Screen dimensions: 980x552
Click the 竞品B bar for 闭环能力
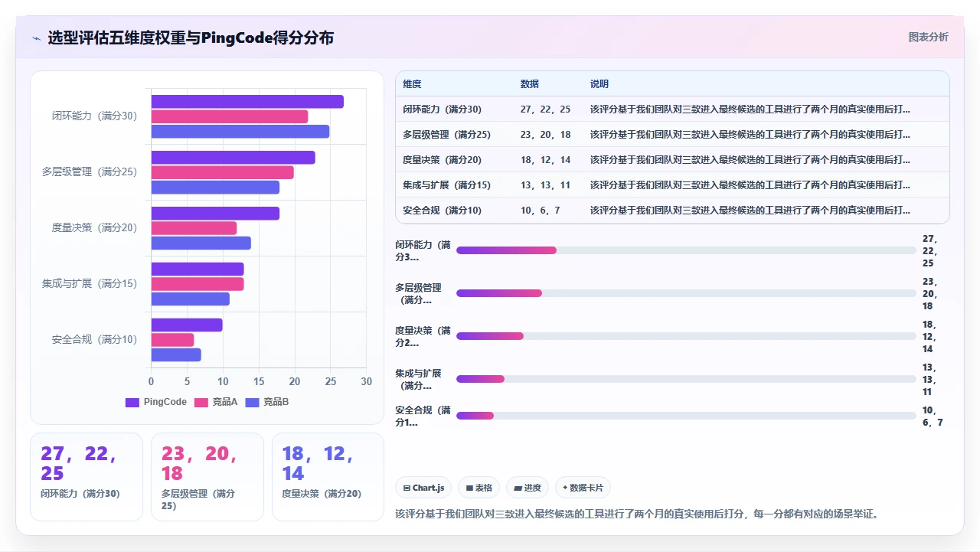point(240,132)
